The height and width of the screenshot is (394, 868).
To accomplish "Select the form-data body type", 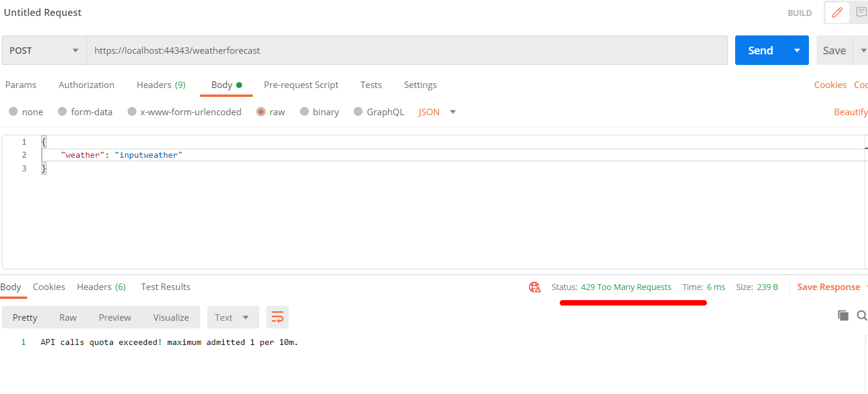I will click(x=85, y=112).
